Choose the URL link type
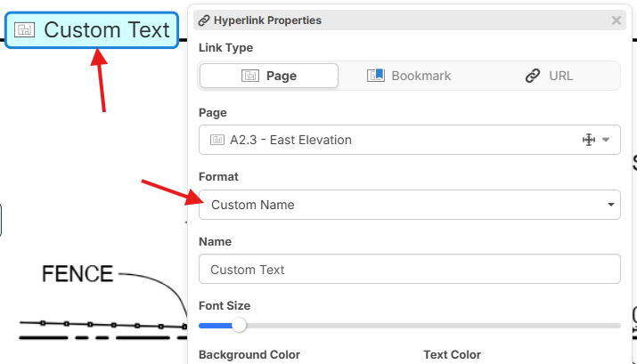The height and width of the screenshot is (364, 637). coord(549,76)
